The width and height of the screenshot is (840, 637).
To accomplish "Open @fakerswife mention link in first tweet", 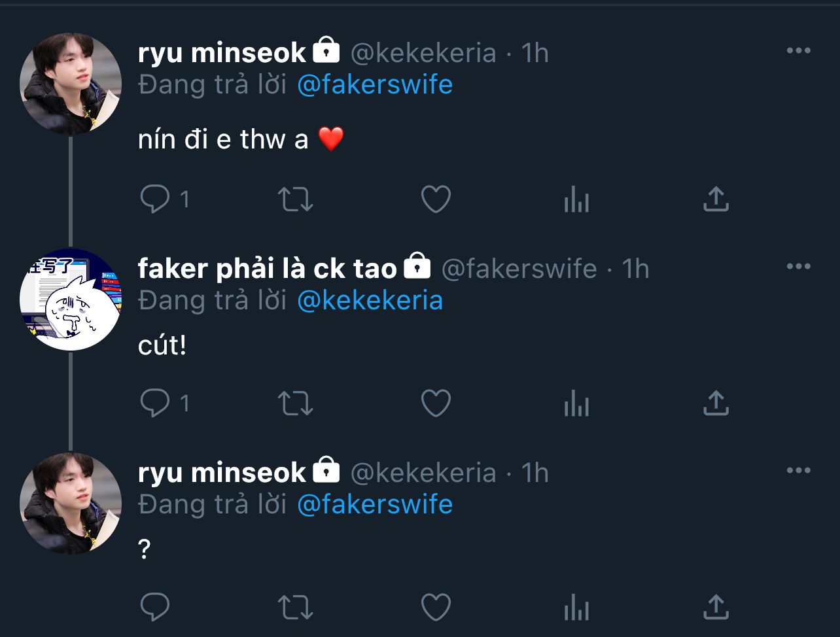I will point(374,85).
